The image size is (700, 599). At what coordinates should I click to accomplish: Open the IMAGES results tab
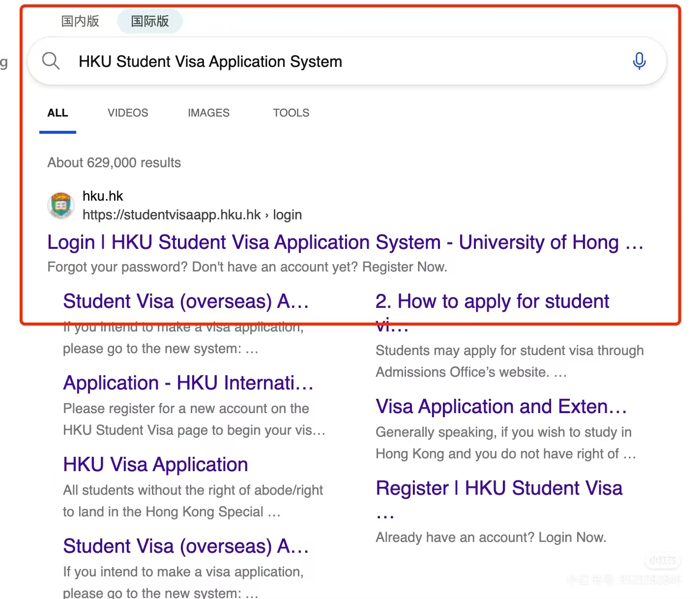208,113
